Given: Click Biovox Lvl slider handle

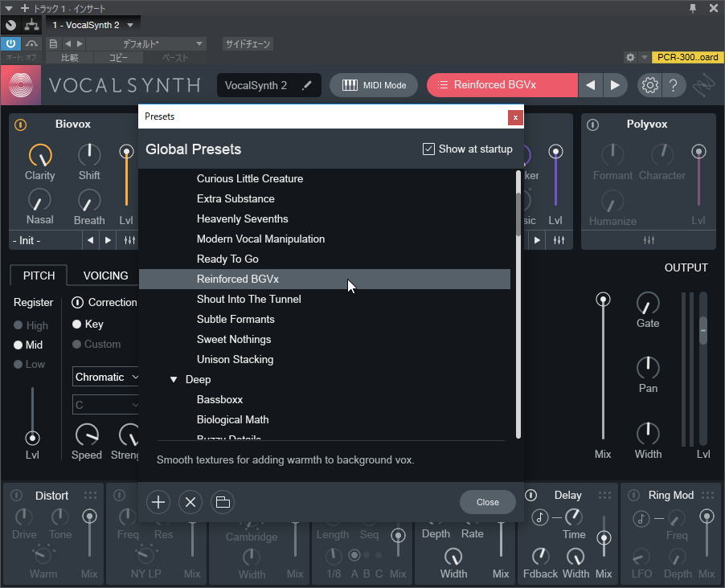Looking at the screenshot, I should tap(126, 152).
